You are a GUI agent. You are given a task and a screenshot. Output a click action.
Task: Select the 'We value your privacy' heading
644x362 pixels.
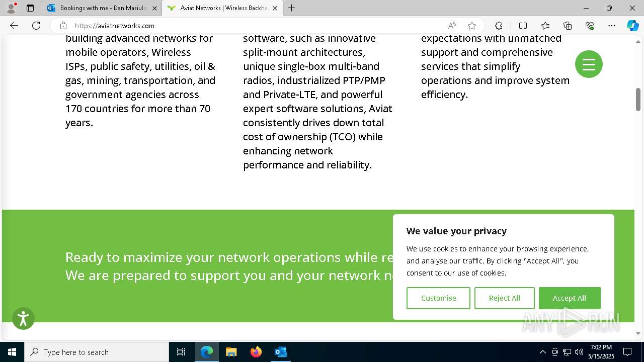[x=456, y=231]
